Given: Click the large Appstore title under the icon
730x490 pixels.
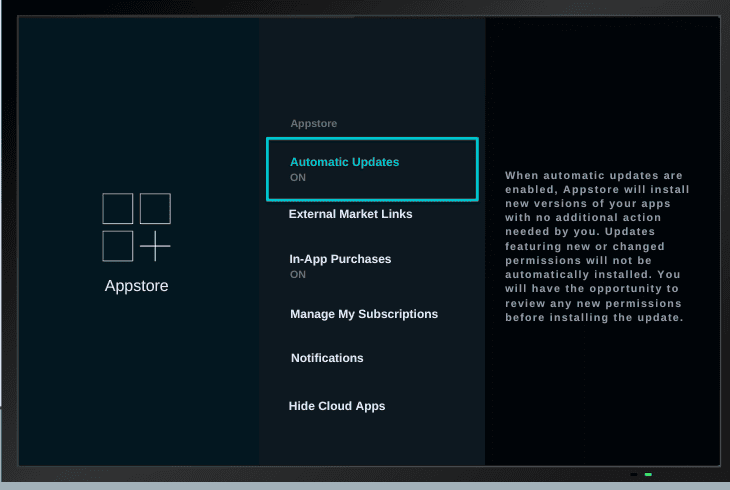Looking at the screenshot, I should click(136, 286).
